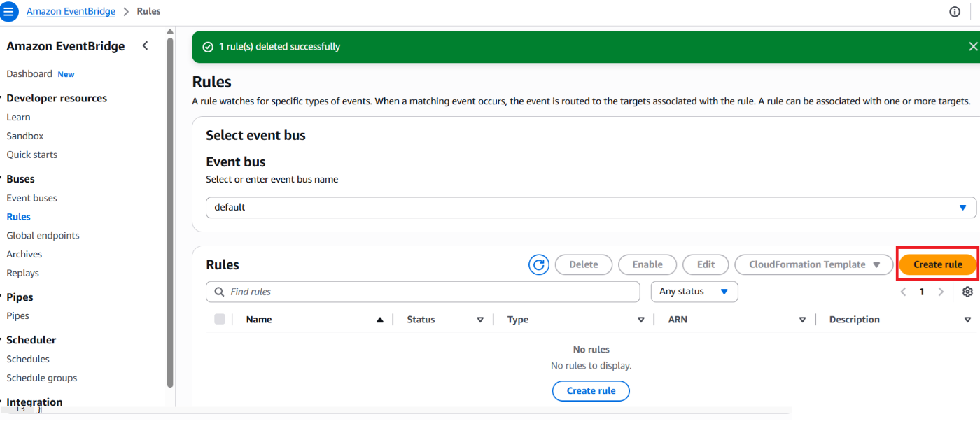Screen dimensions: 980x440
Task: Sort the Description column
Action: [967, 320]
